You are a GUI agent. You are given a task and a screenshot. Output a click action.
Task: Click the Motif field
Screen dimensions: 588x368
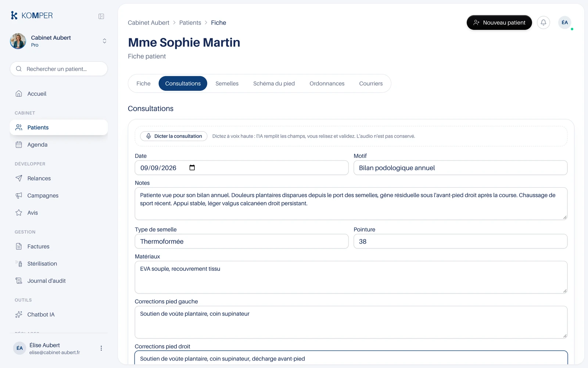460,168
